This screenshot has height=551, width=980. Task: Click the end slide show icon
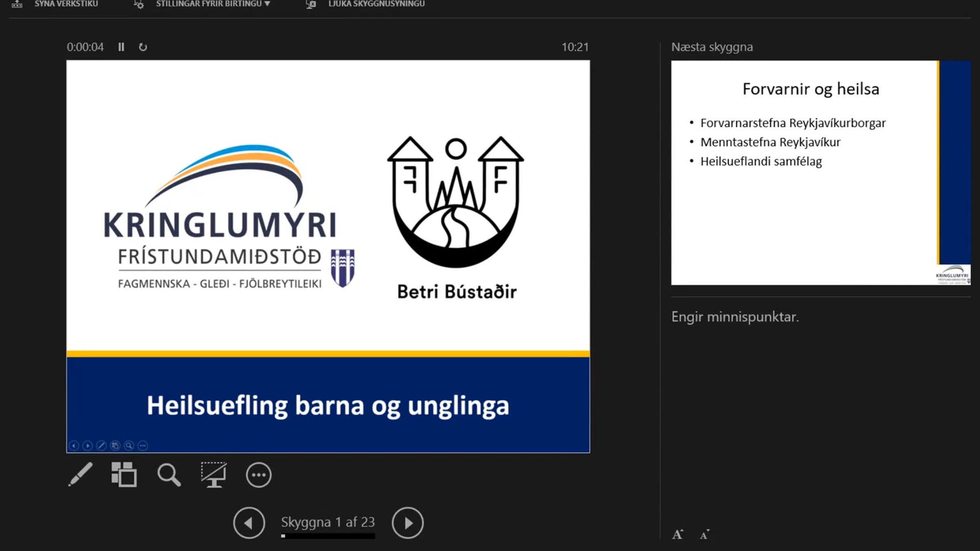[311, 4]
